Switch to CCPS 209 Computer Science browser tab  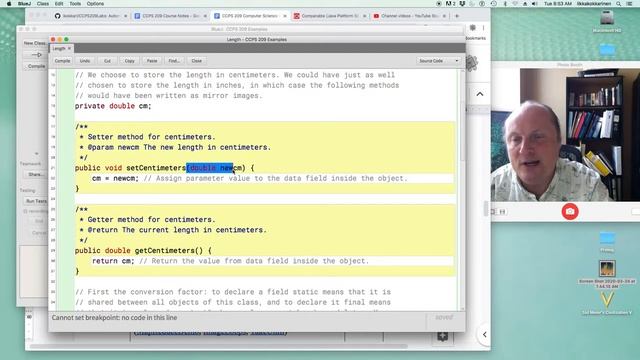pos(249,16)
